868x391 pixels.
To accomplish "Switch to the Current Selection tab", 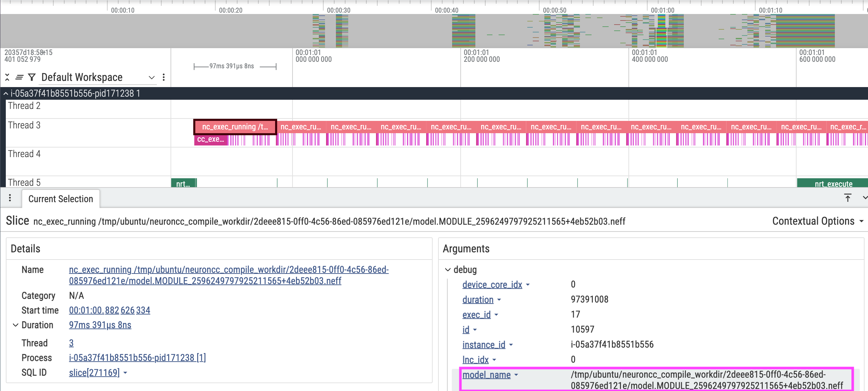I will tap(60, 199).
